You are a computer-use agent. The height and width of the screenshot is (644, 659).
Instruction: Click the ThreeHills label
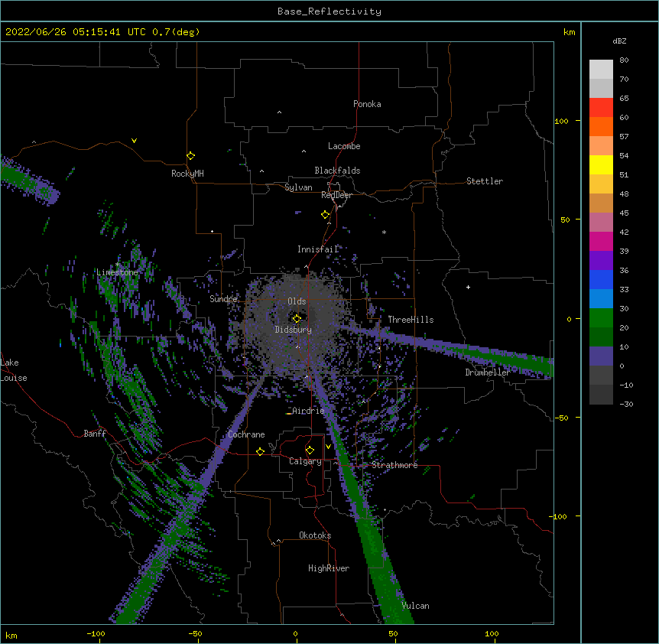(x=411, y=320)
